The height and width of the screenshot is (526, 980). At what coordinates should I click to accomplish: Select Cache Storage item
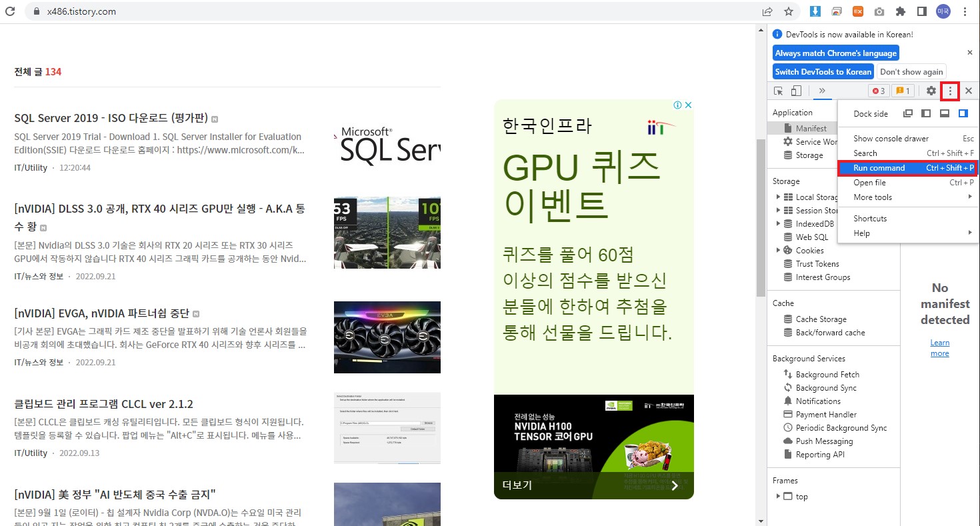tap(821, 319)
